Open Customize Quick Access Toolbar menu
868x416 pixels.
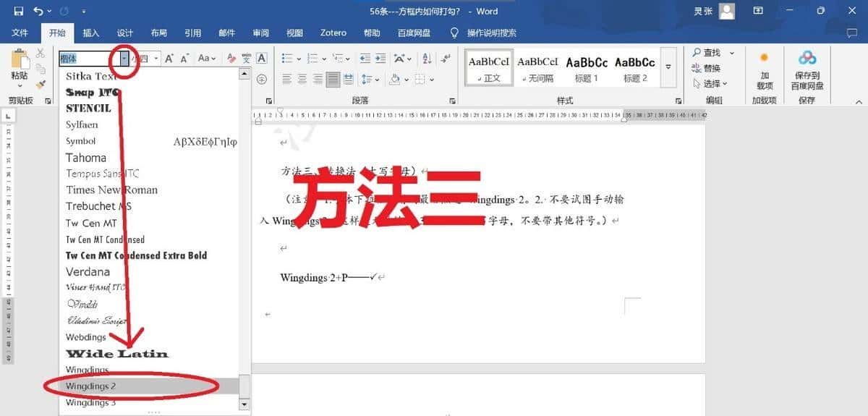click(x=84, y=12)
